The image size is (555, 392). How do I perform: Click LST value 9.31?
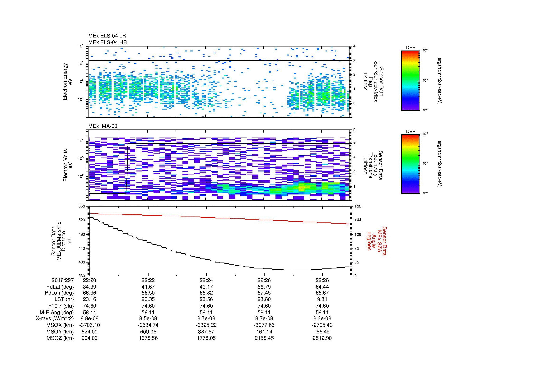[x=322, y=299]
